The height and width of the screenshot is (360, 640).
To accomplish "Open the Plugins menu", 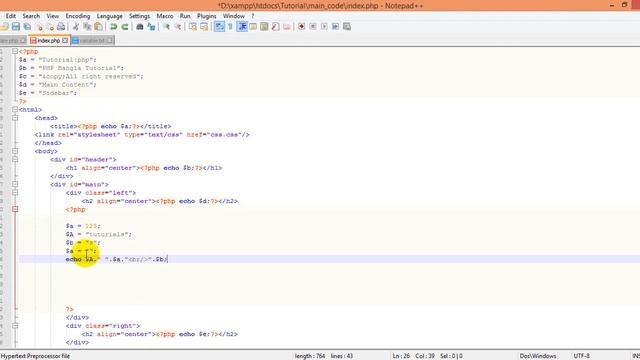I will (207, 16).
